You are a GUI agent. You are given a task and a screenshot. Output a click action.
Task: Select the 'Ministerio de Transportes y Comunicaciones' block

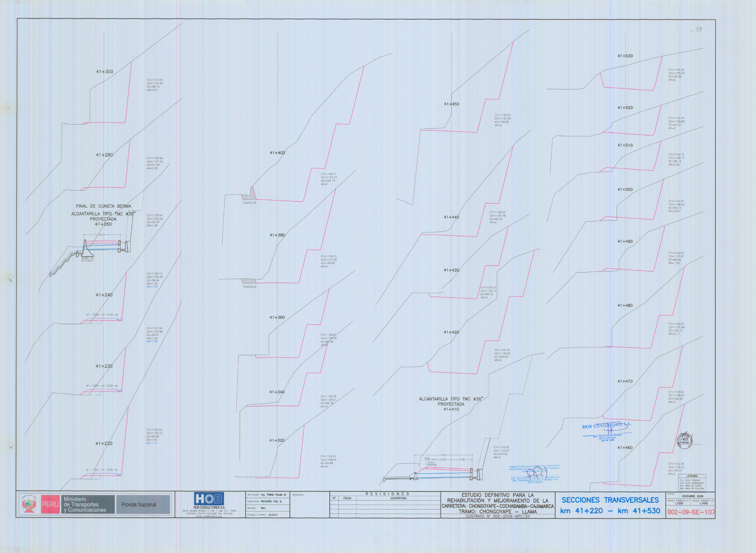88,504
